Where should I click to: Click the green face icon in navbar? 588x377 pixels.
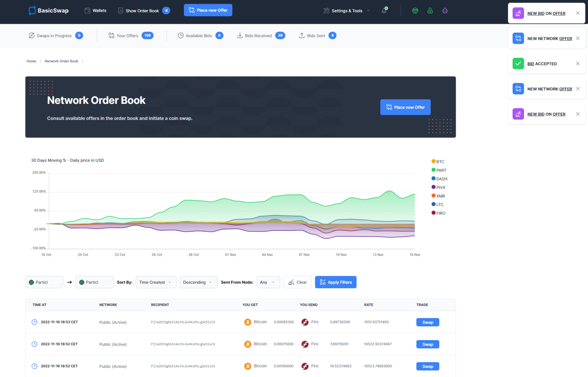coord(415,10)
